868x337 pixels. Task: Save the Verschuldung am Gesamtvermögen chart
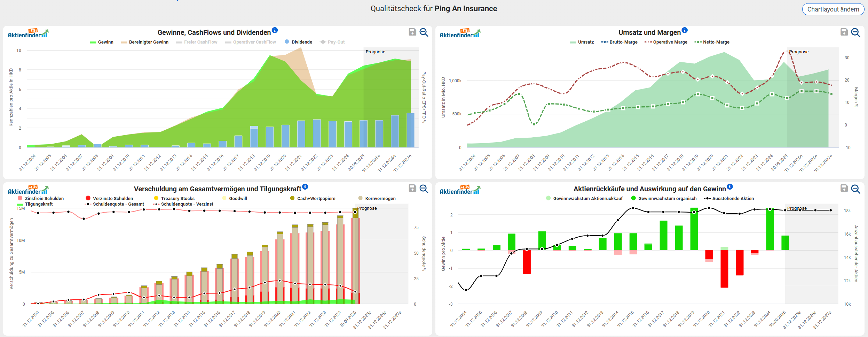point(412,189)
